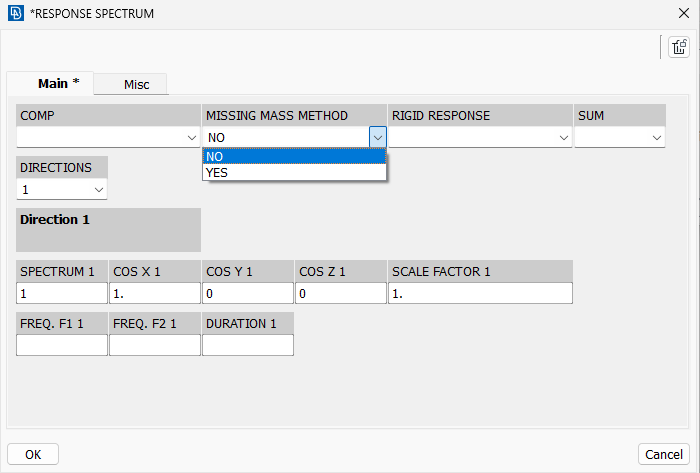Viewport: 700px width, 473px height.
Task: Click the COS Y 1 input field
Action: pyautogui.click(x=248, y=293)
